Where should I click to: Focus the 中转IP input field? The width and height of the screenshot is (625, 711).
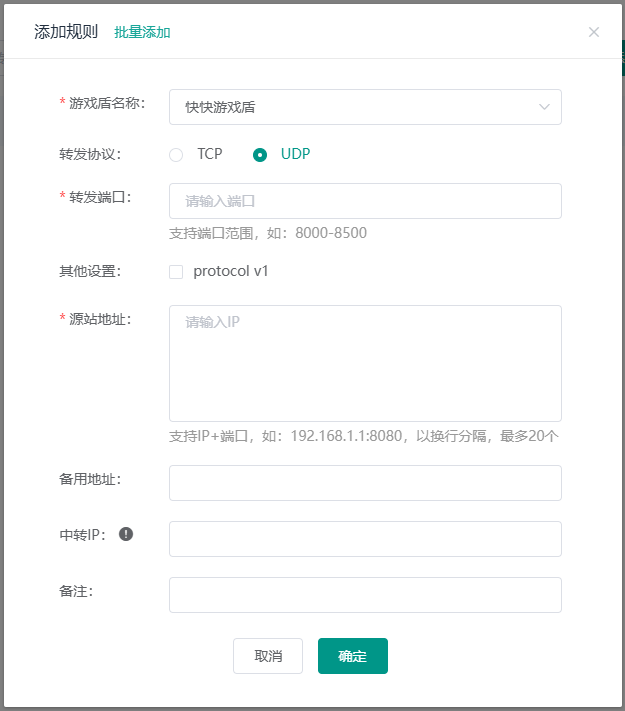[365, 539]
